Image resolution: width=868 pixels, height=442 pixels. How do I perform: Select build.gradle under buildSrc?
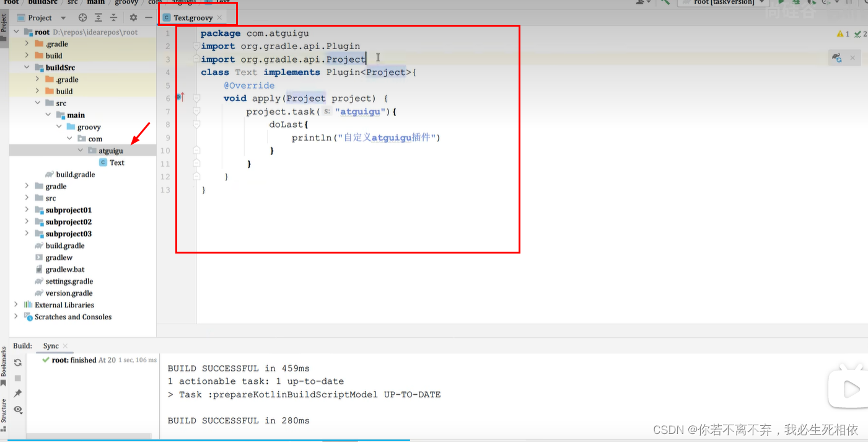[70, 175]
